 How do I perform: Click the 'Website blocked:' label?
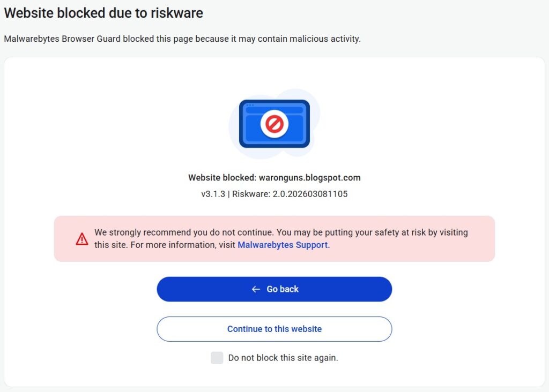click(x=222, y=178)
